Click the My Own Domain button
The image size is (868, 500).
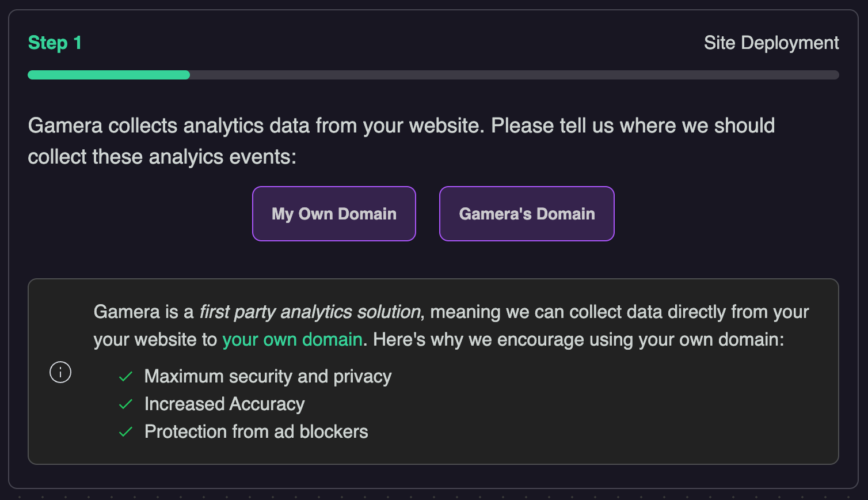tap(334, 214)
